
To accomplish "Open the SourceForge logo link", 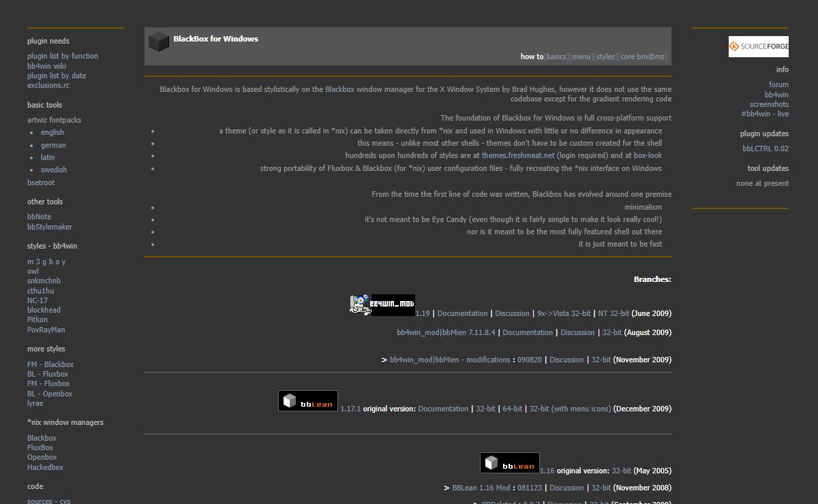I will coord(759,46).
